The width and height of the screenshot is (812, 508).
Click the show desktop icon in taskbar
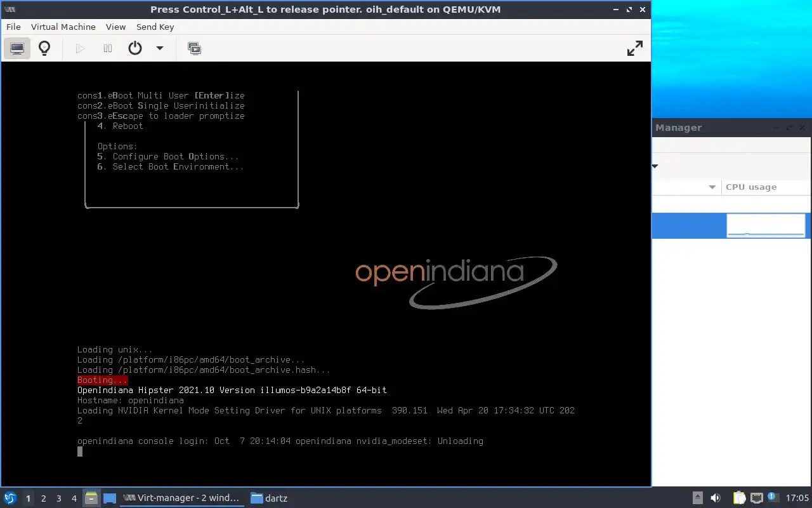[110, 498]
